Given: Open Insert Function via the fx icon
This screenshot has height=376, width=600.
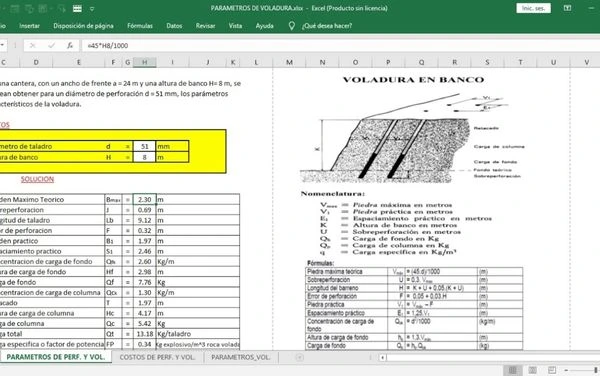Looking at the screenshot, I should pyautogui.click(x=70, y=46).
